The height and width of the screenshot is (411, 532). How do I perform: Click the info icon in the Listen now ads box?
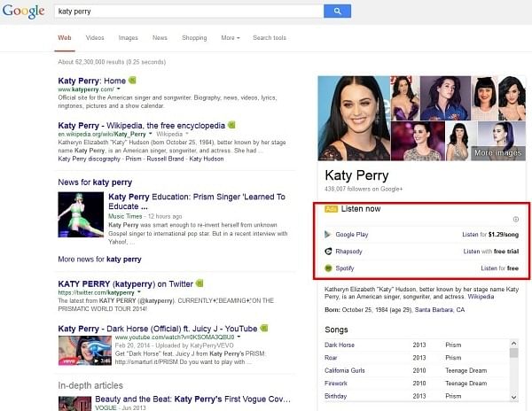coord(516,219)
